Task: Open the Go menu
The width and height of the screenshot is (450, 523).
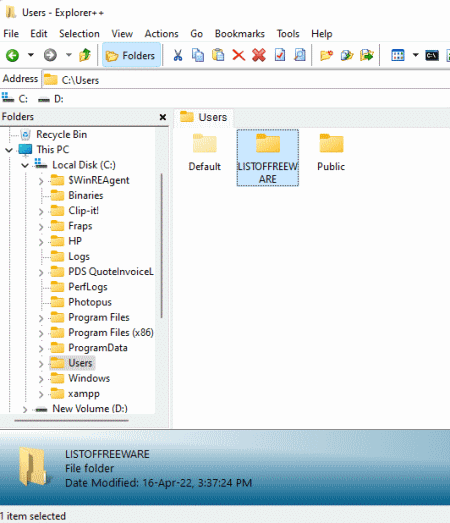Action: coord(196,34)
